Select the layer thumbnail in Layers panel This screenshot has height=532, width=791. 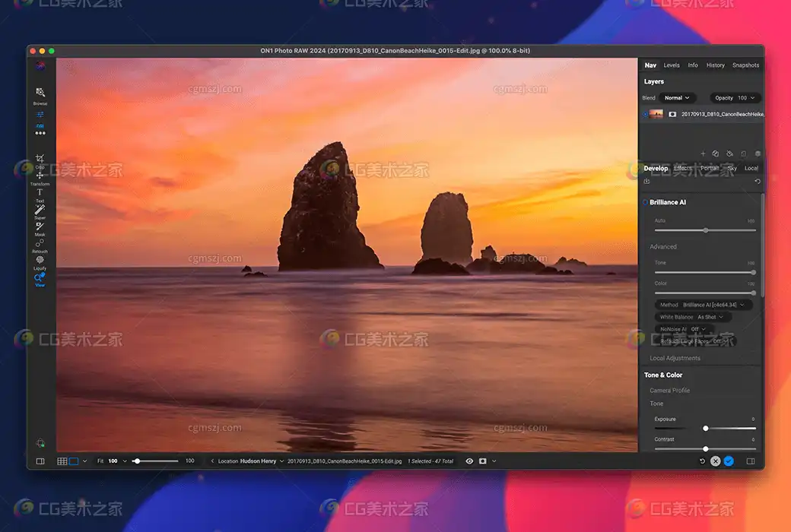(656, 114)
